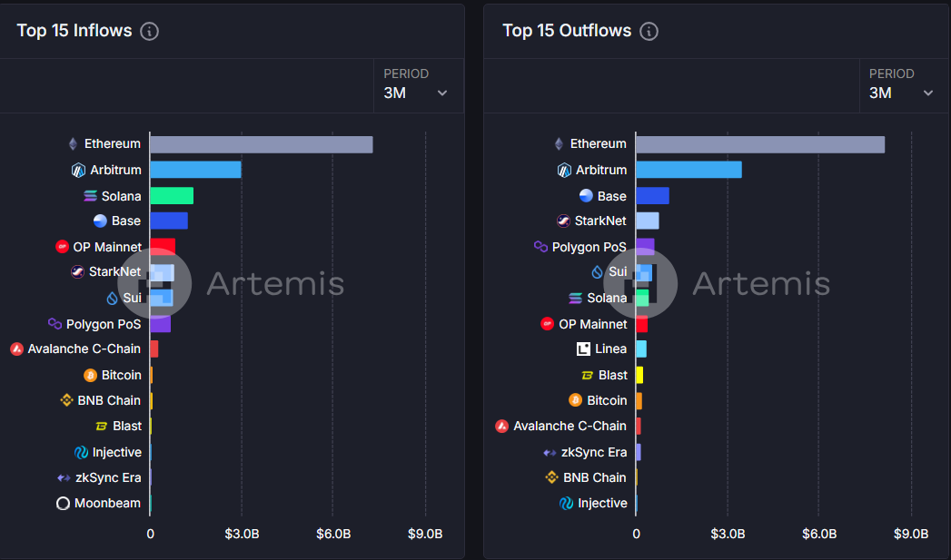Select the blue Base bar in Inflows chart

click(169, 221)
